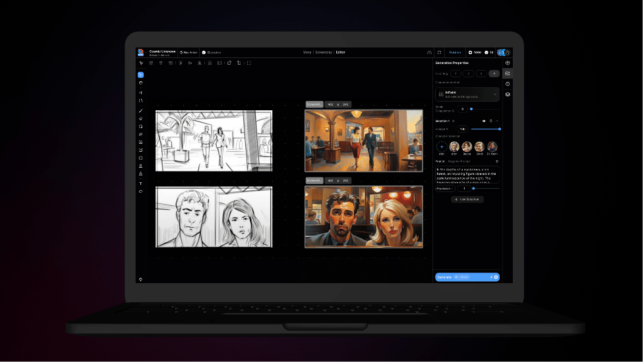Open the settings gear in right sidebar

click(x=508, y=63)
